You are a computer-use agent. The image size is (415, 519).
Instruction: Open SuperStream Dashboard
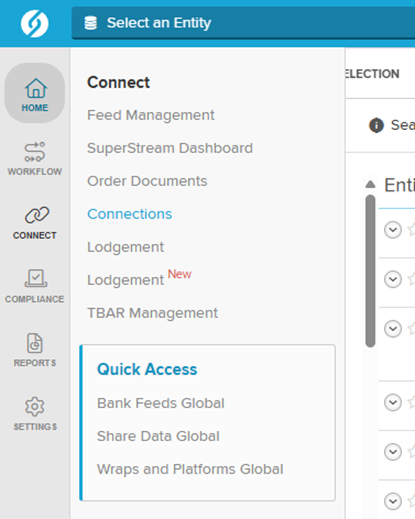pos(170,148)
